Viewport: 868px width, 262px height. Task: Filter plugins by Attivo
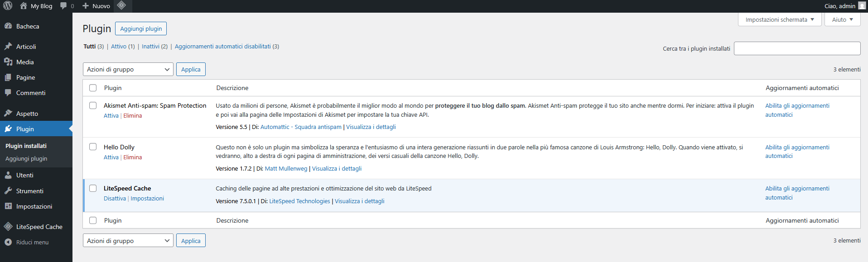[x=119, y=46]
